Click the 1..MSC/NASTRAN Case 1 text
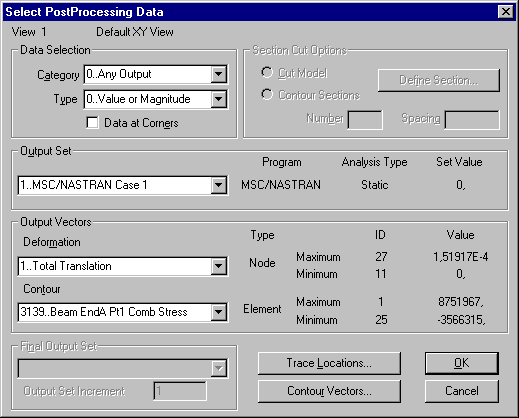Image resolution: width=519 pixels, height=418 pixels. click(x=84, y=185)
